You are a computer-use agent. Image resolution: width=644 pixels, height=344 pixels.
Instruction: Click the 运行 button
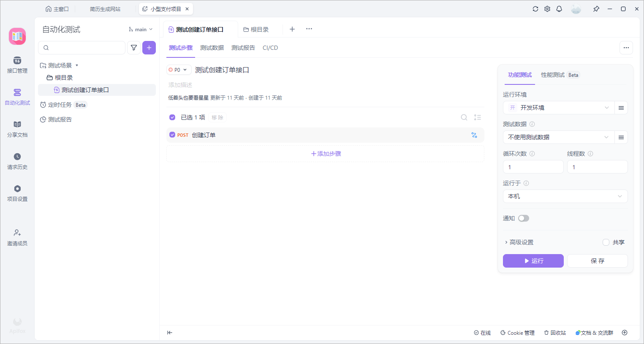(x=533, y=261)
